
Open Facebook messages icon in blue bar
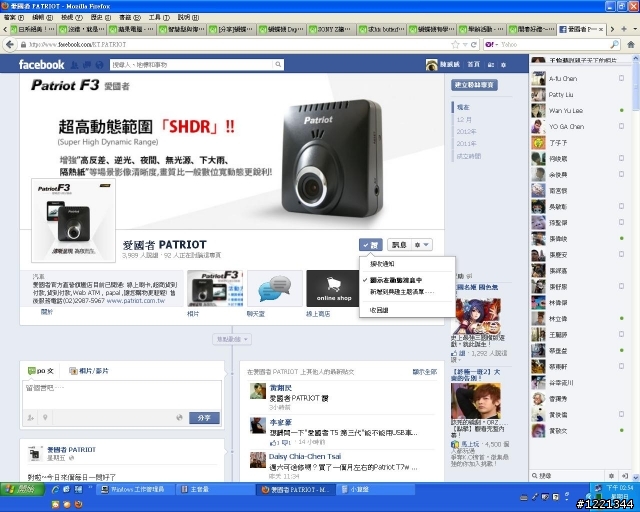pos(87,65)
